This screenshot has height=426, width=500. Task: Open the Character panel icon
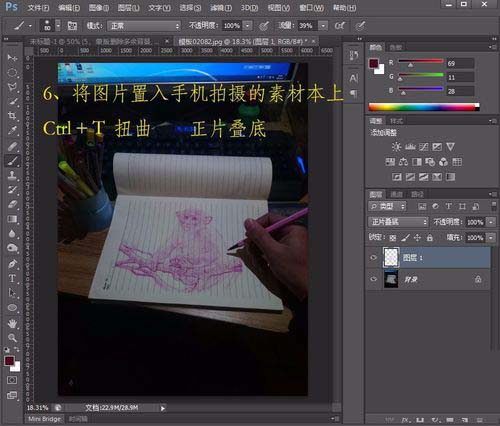354,79
